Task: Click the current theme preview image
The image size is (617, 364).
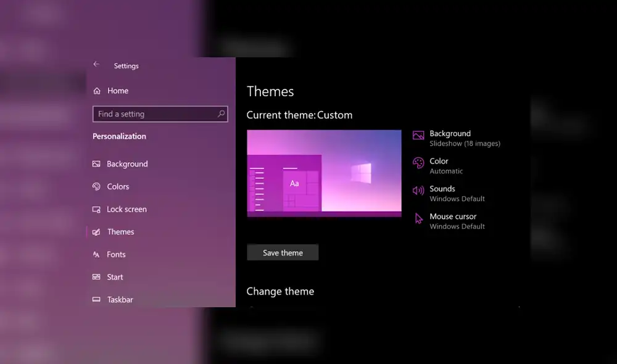Action: [x=324, y=173]
